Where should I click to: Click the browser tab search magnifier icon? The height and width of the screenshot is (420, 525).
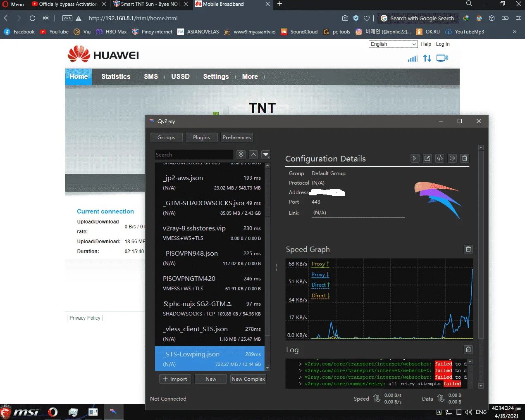click(469, 4)
